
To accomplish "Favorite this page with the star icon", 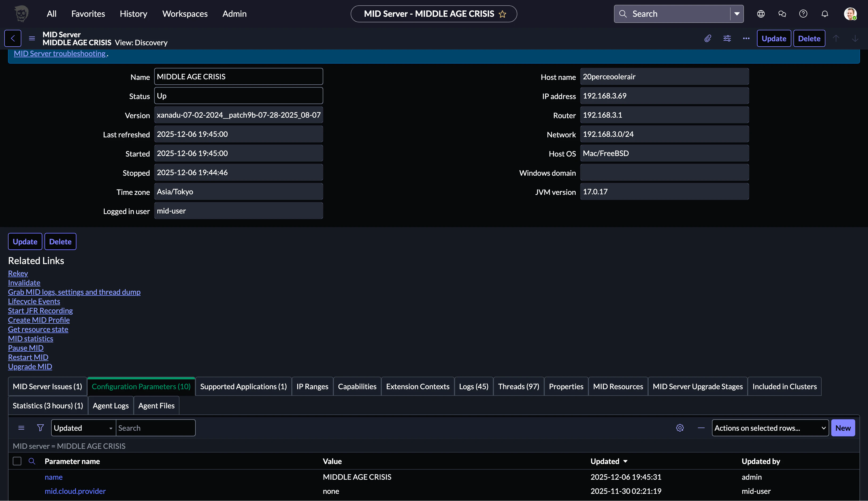I will (x=502, y=14).
